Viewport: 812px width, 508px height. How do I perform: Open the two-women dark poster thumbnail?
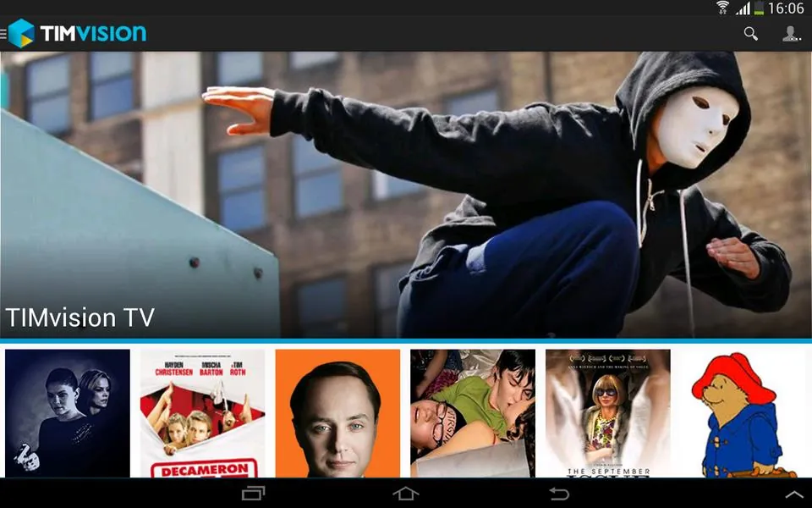click(68, 413)
